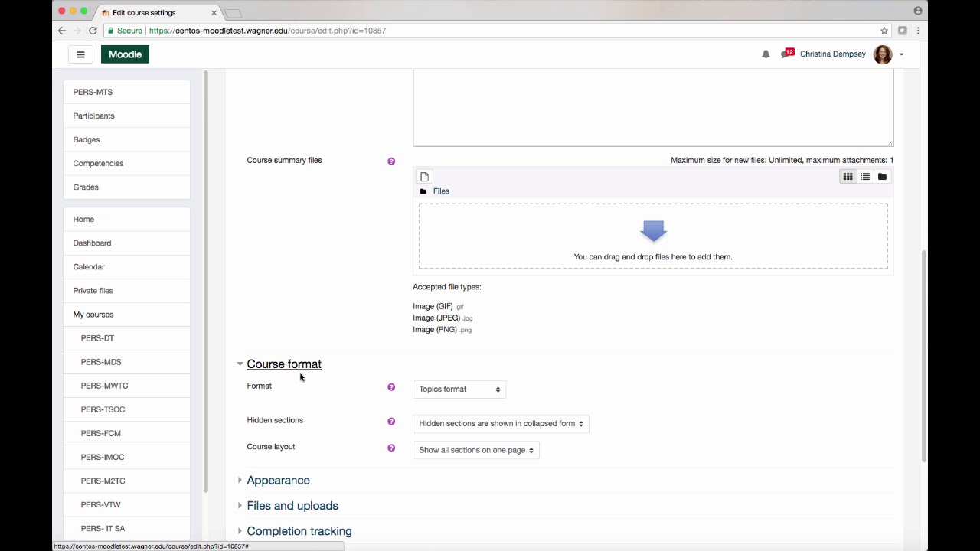Click the Accepted file types label
The image size is (980, 551).
coord(447,287)
